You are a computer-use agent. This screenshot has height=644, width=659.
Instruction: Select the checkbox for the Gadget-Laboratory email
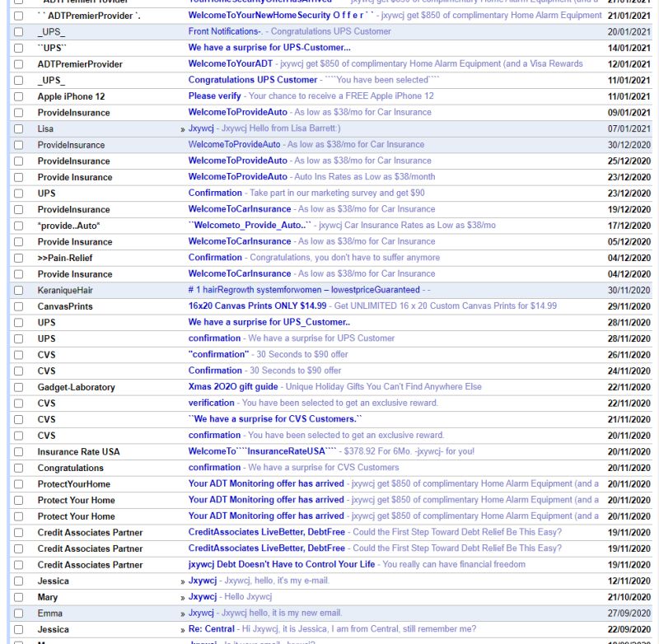[x=18, y=387]
